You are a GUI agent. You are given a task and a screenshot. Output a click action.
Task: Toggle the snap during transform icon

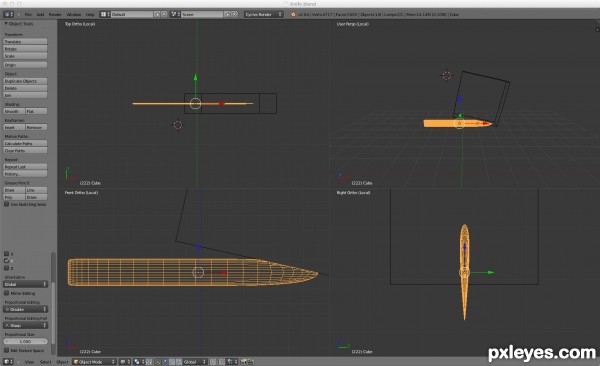[x=222, y=362]
